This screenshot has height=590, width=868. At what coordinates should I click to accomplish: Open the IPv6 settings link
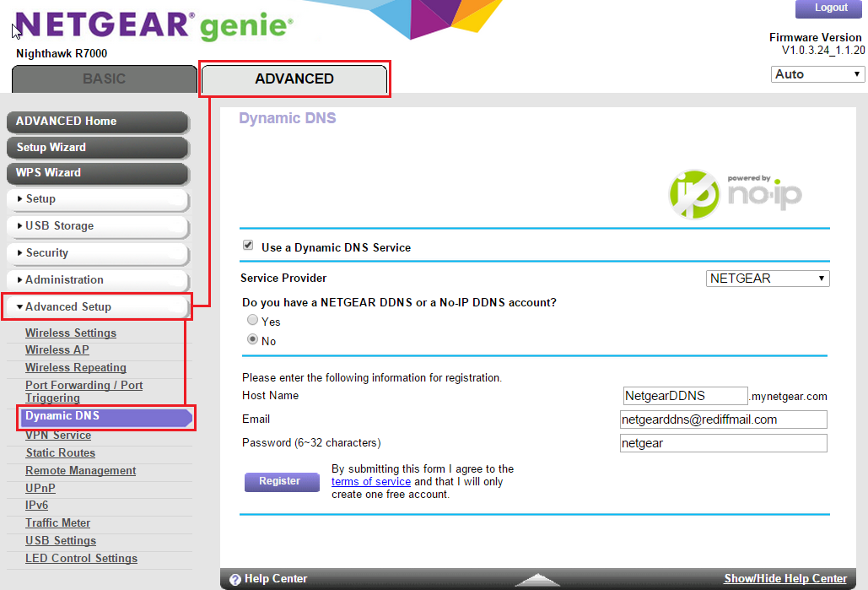36,506
